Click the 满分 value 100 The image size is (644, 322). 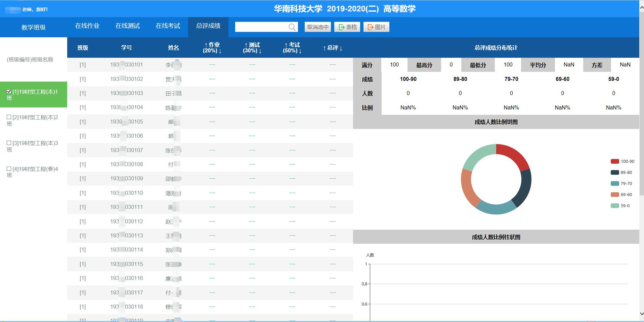click(394, 64)
